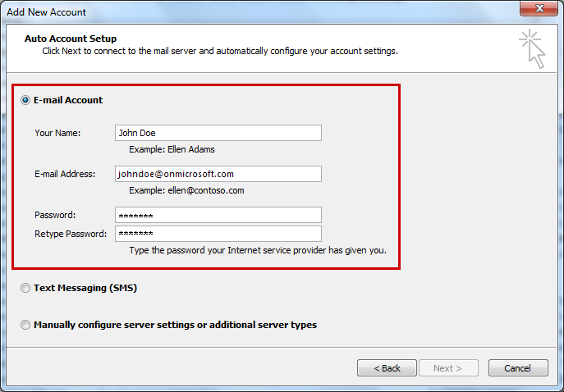The height and width of the screenshot is (392, 564).
Task: Place cursor in the Password field
Action: [218, 215]
